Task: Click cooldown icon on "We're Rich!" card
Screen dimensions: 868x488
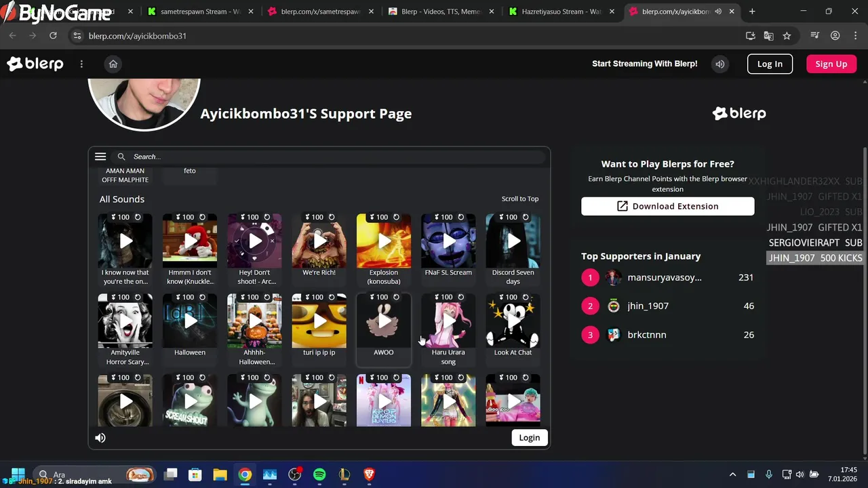Action: tap(332, 218)
